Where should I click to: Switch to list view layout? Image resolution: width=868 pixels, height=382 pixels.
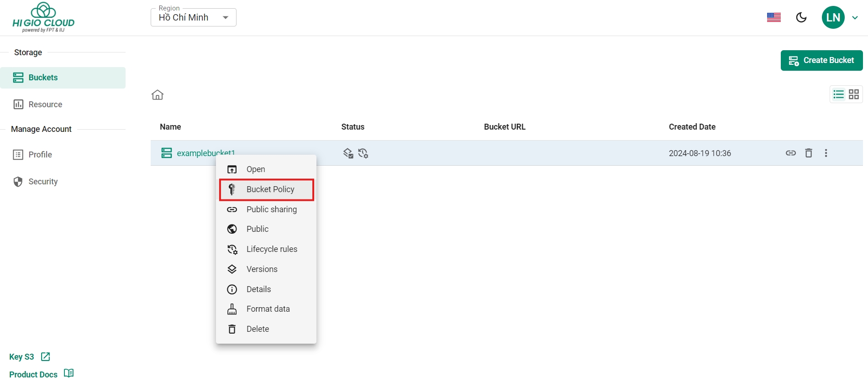coord(838,94)
